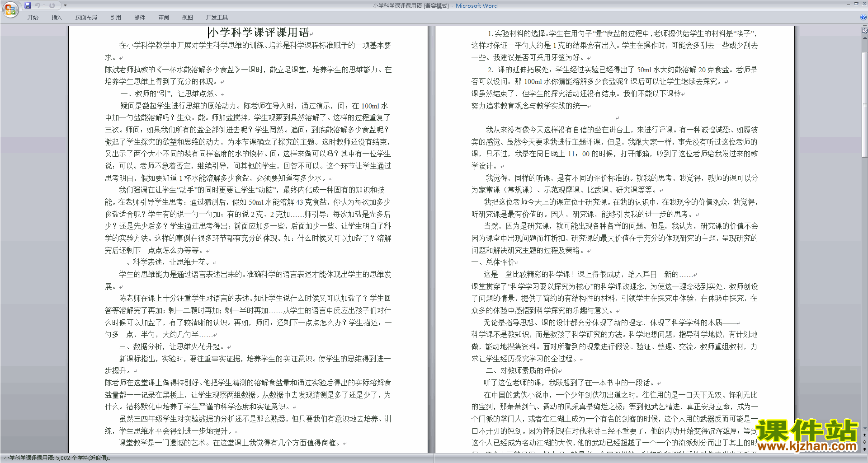Screen dimensions: 868x463
Task: Close the Word window
Action: [864, 4]
